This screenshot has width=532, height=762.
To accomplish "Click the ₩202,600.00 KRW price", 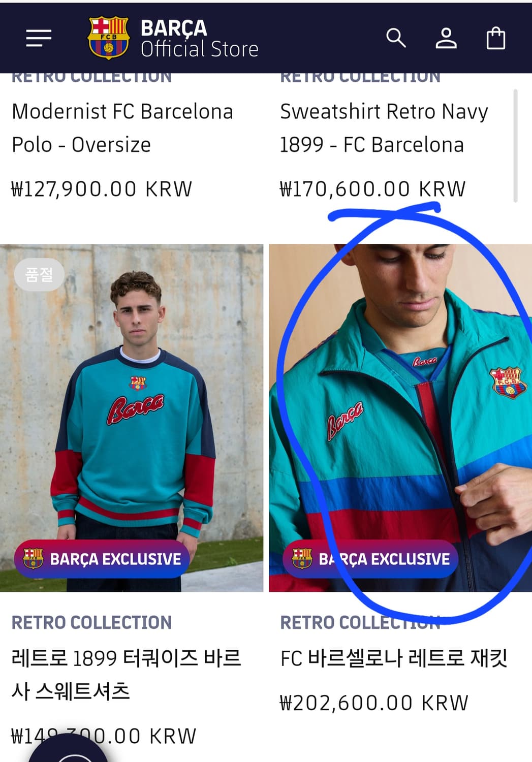I will point(374,703).
